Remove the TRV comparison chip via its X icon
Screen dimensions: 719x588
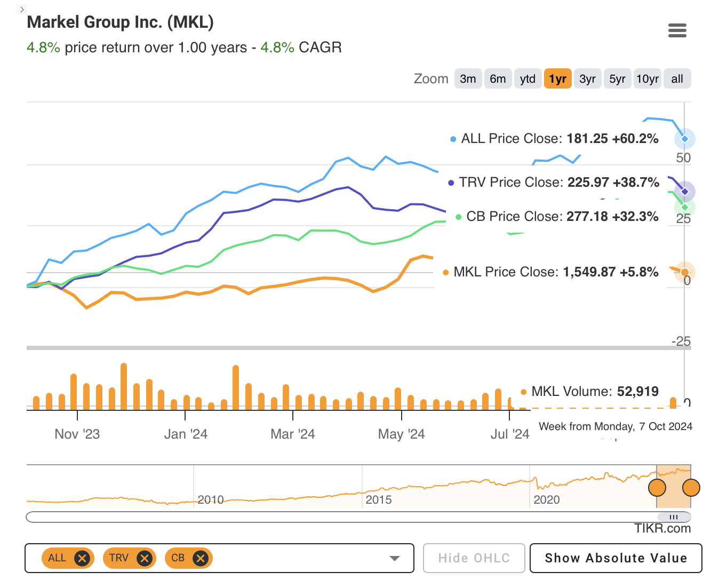tap(143, 558)
